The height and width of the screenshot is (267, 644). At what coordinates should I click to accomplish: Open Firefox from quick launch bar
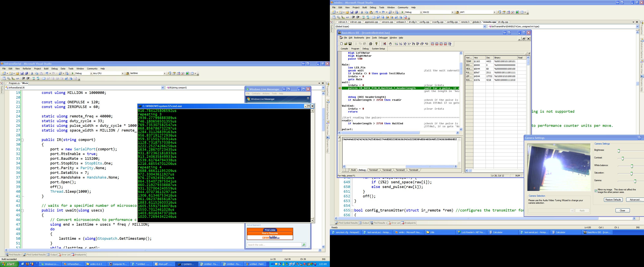[27, 264]
